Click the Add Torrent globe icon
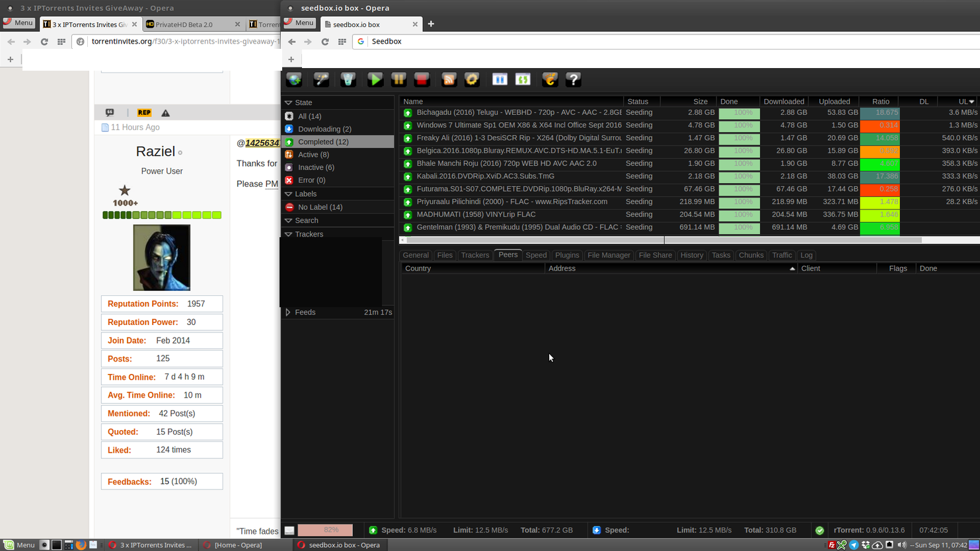980x551 pixels. [294, 79]
